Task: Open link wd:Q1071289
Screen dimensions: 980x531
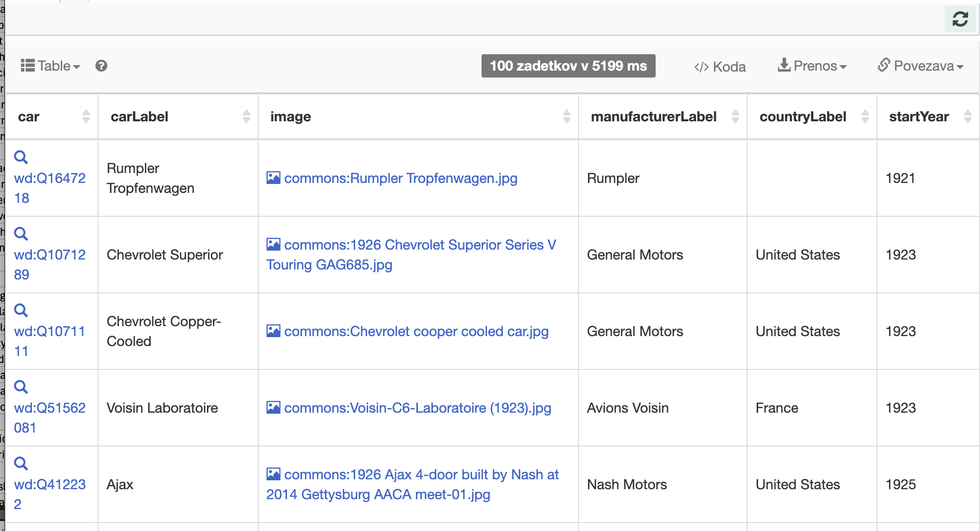Action: point(50,265)
